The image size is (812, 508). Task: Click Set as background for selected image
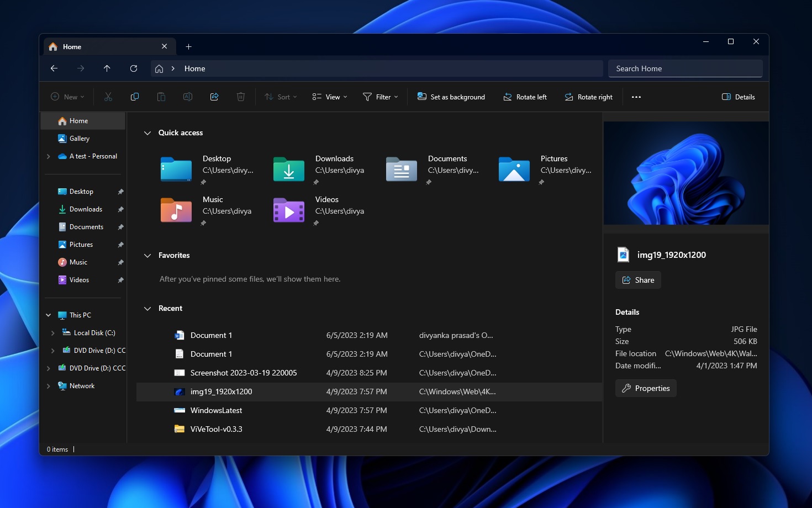point(451,97)
